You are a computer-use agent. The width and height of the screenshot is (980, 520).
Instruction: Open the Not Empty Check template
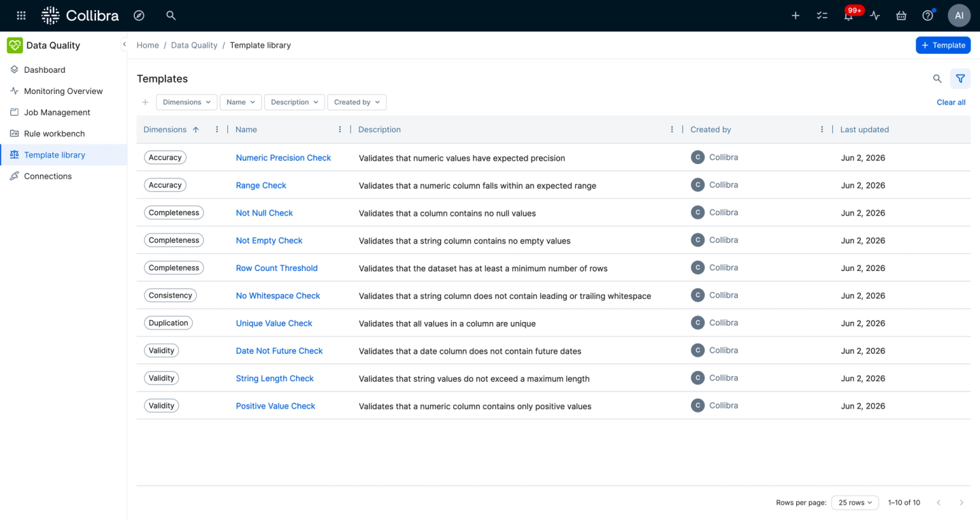(x=269, y=240)
